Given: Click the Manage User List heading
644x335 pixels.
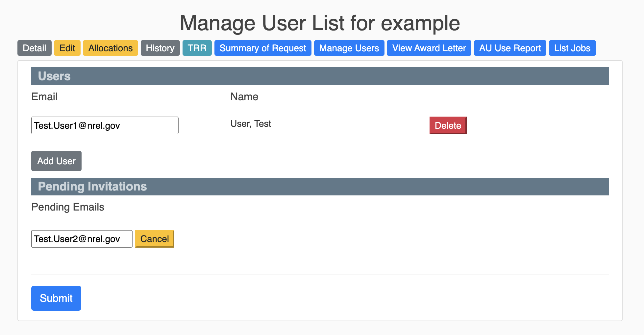Looking at the screenshot, I should point(320,23).
